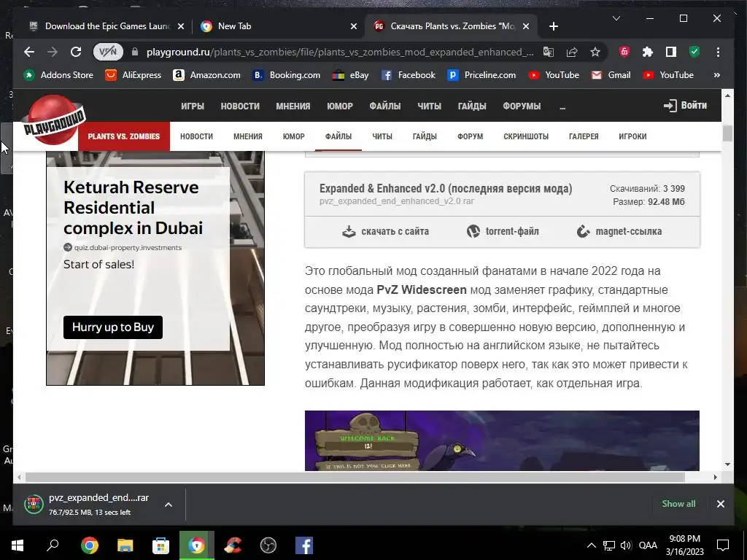Open the Extensions puzzle icon
Image resolution: width=747 pixels, height=560 pixels.
click(x=648, y=52)
